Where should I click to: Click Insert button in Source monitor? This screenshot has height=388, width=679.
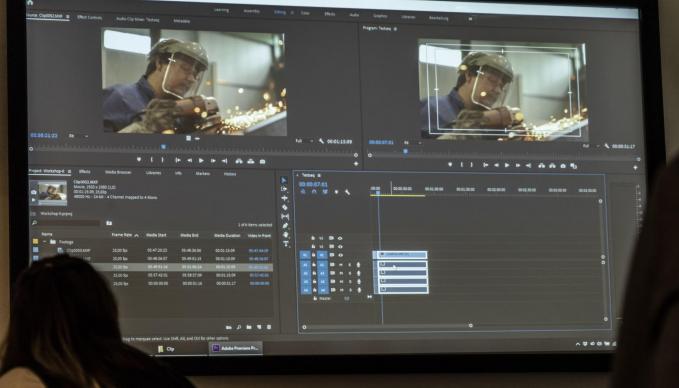(x=239, y=161)
